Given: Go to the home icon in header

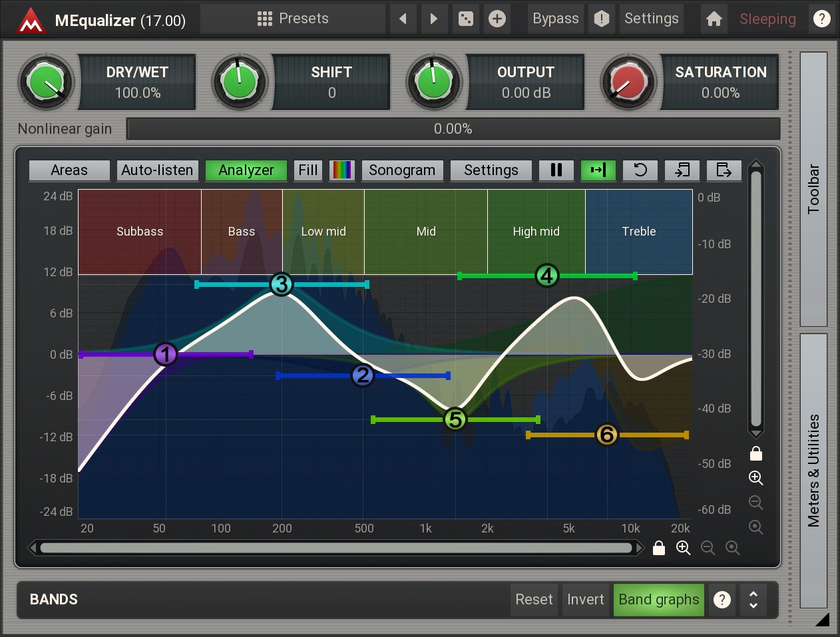Looking at the screenshot, I should click(714, 19).
